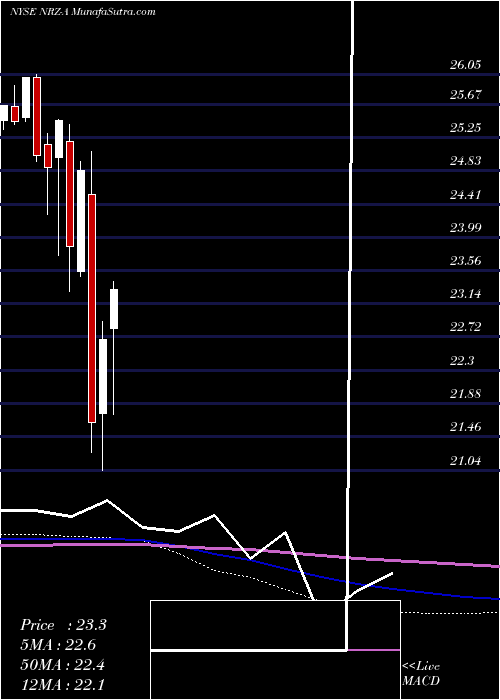The image size is (500, 700).
Task: Click the 21.88 price level label
Action: coord(465,394)
